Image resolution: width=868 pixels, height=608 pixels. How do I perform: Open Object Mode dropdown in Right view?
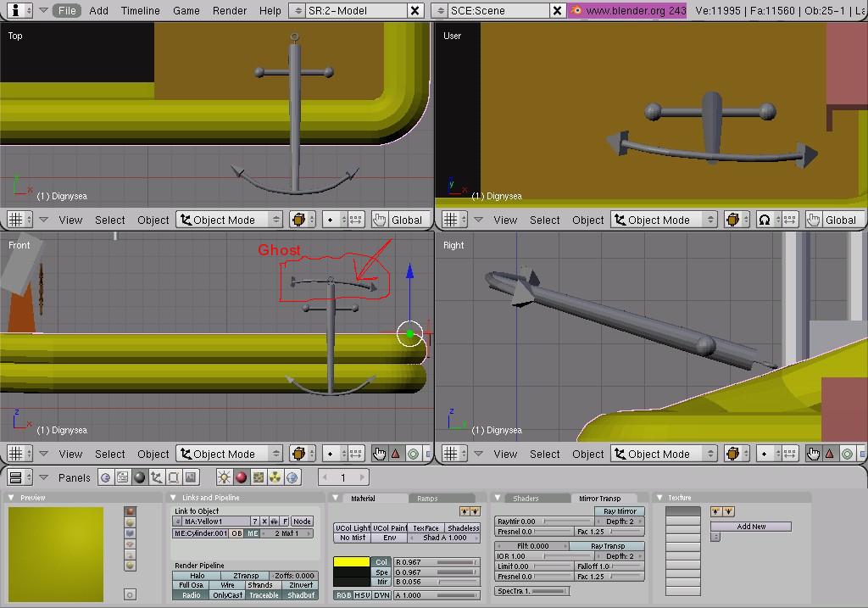coord(665,454)
